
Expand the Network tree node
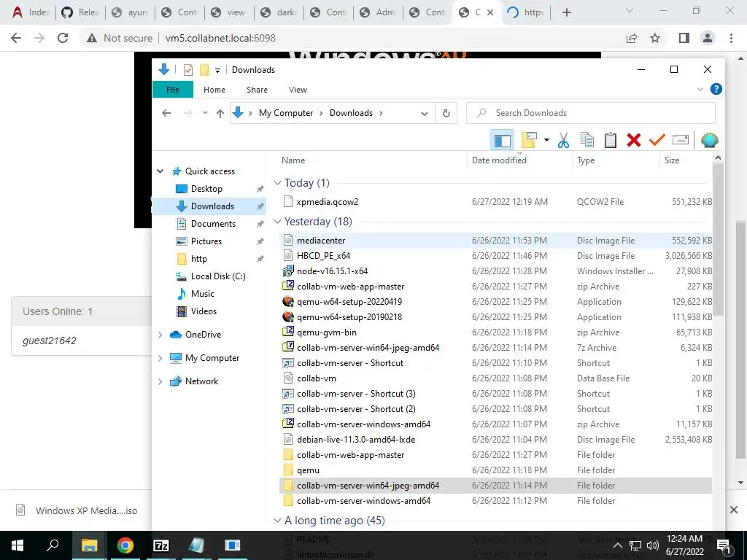click(x=160, y=381)
